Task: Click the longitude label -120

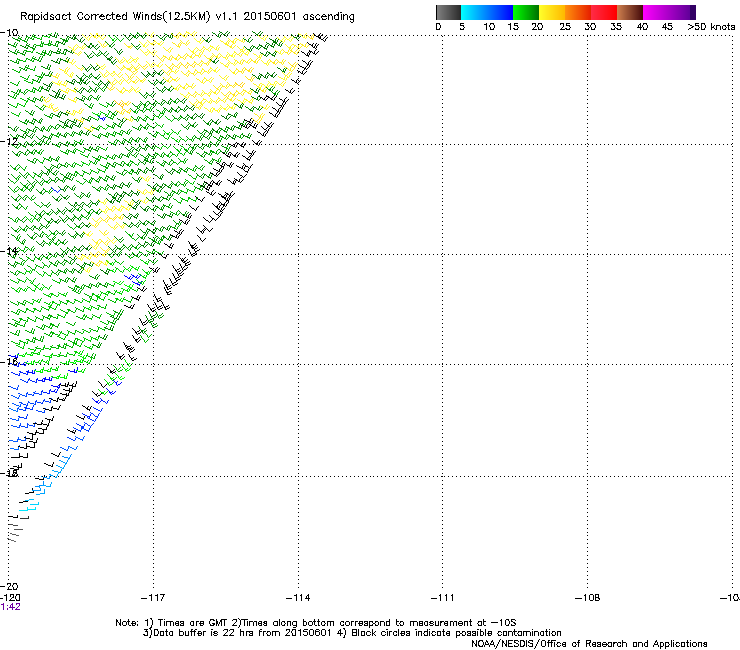Action: click(x=10, y=598)
